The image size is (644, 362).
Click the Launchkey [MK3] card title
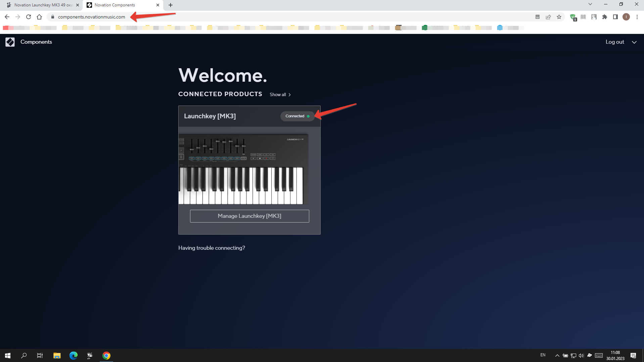coord(210,116)
